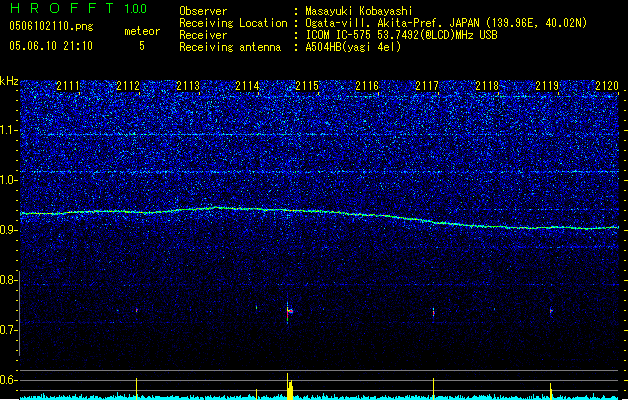The width and height of the screenshot is (629, 400).
Task: Click the Observer label
Action: (x=203, y=11)
